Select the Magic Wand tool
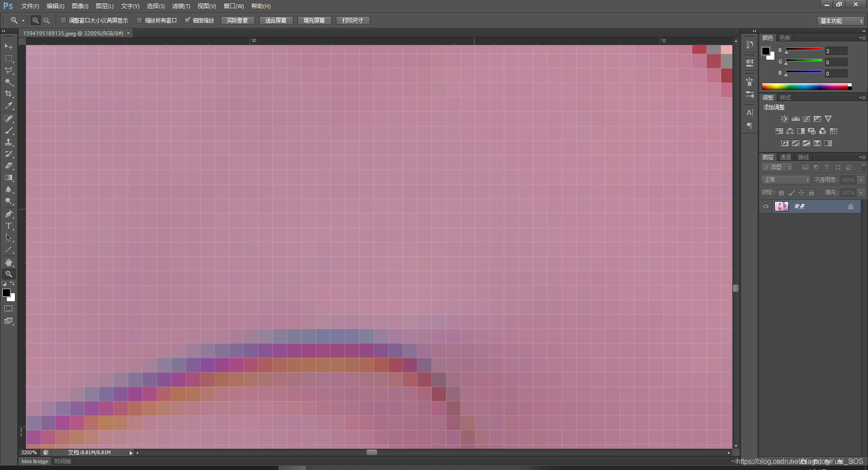 [x=9, y=82]
